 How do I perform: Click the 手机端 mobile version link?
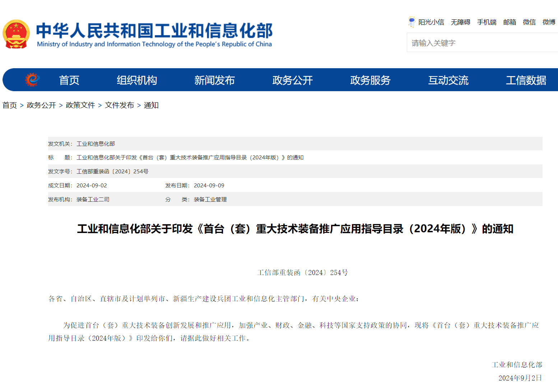[x=487, y=22]
